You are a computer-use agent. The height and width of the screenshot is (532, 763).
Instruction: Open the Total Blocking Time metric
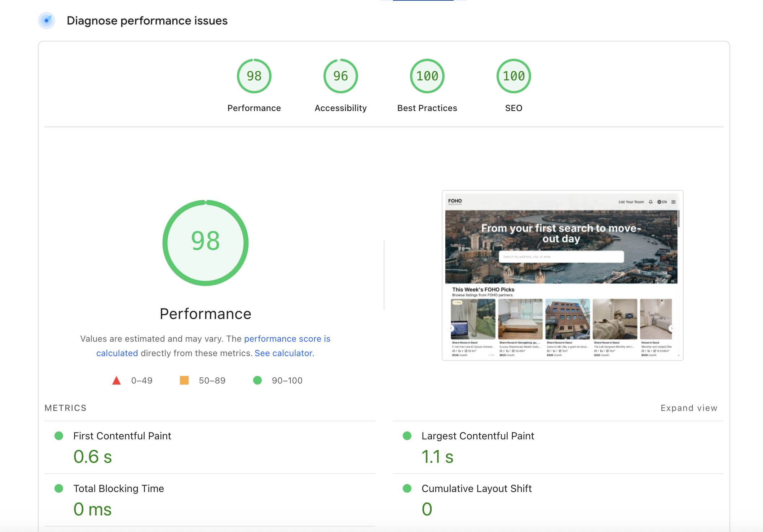tap(119, 488)
